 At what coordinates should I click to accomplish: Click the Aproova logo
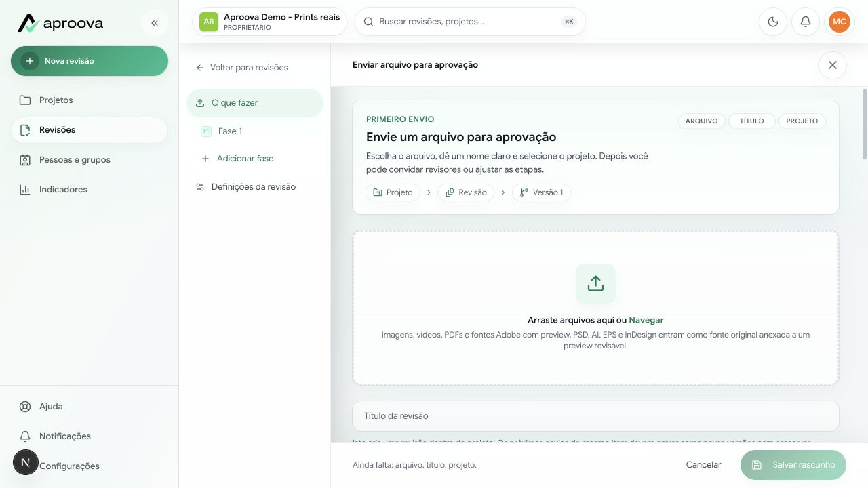(60, 23)
